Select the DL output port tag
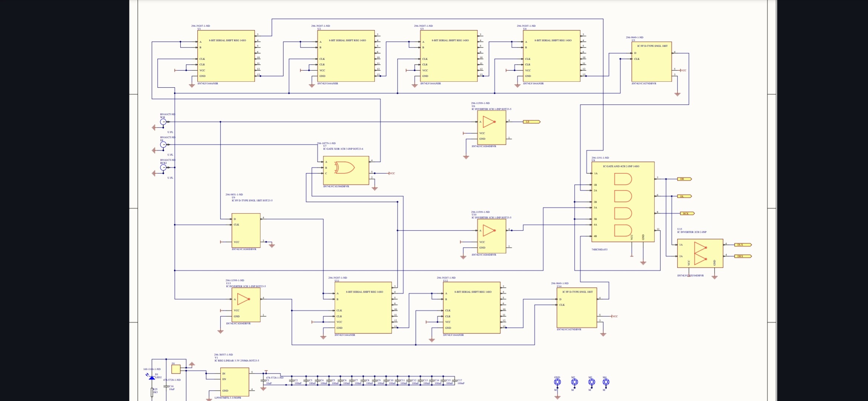Viewport: 868px width, 401px height. point(684,196)
